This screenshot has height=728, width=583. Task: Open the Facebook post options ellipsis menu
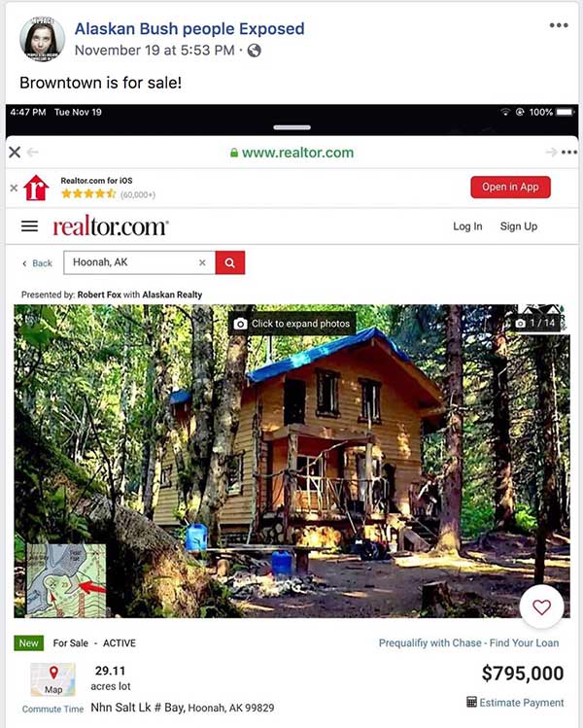559,25
